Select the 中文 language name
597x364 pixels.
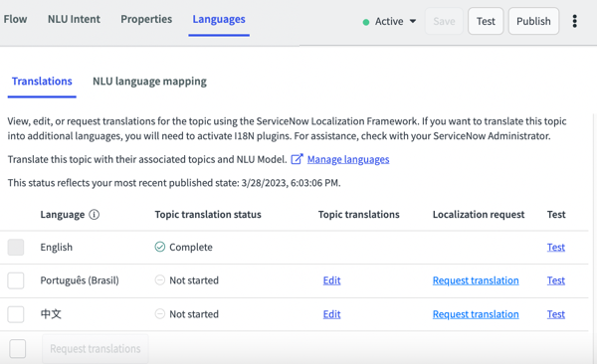pyautogui.click(x=51, y=314)
